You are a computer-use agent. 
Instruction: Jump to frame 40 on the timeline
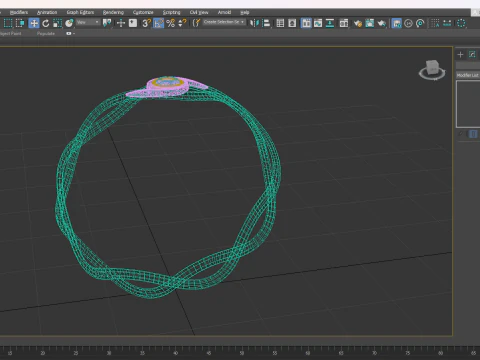point(175,353)
